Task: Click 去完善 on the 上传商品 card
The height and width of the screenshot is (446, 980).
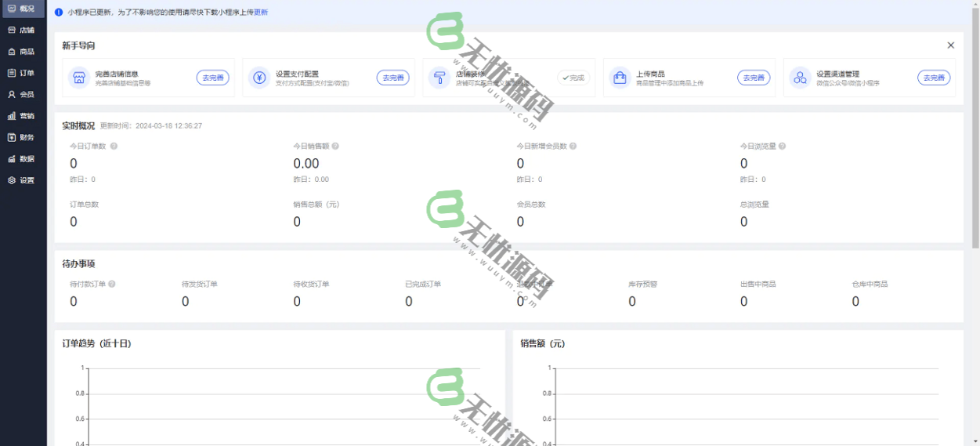Action: click(754, 78)
